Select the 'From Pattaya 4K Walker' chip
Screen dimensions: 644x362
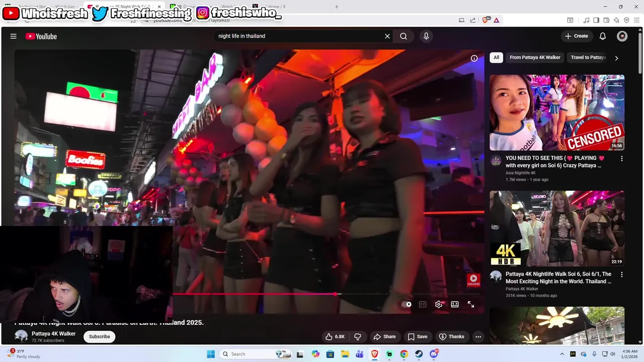point(535,57)
